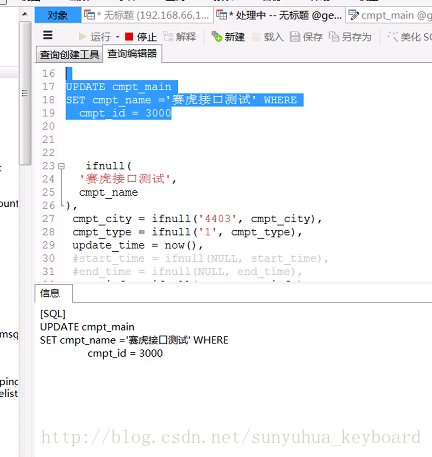Click the left panel scrollbar thumb
The height and width of the screenshot is (457, 432).
coord(25,93)
